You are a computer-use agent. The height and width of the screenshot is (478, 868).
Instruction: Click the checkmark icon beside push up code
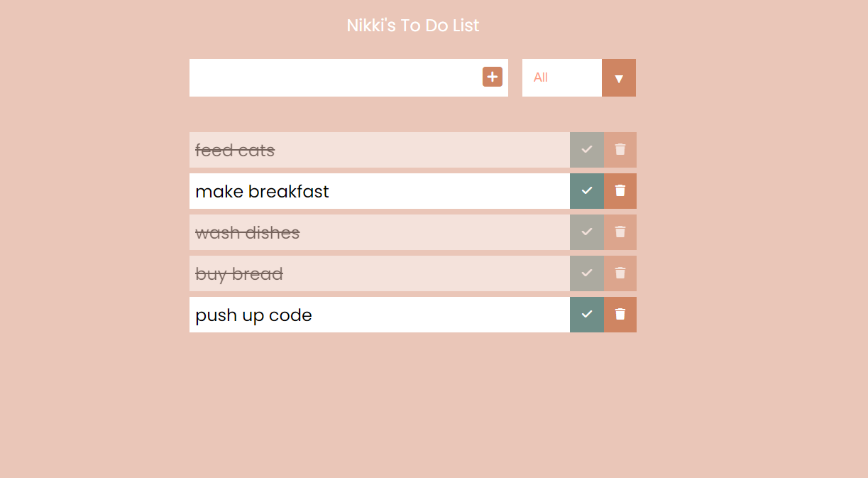(586, 314)
